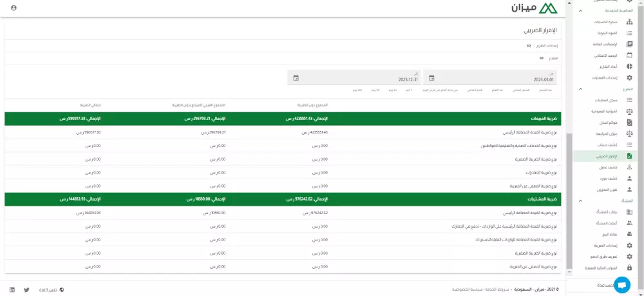
Task: Click the أبعاد التقارير pie chart icon
Action: [629, 66]
